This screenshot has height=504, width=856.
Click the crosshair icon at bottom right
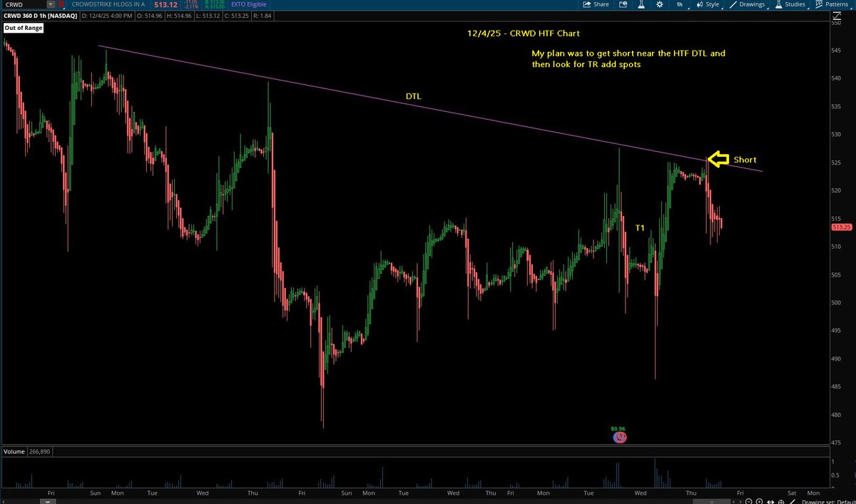click(781, 502)
